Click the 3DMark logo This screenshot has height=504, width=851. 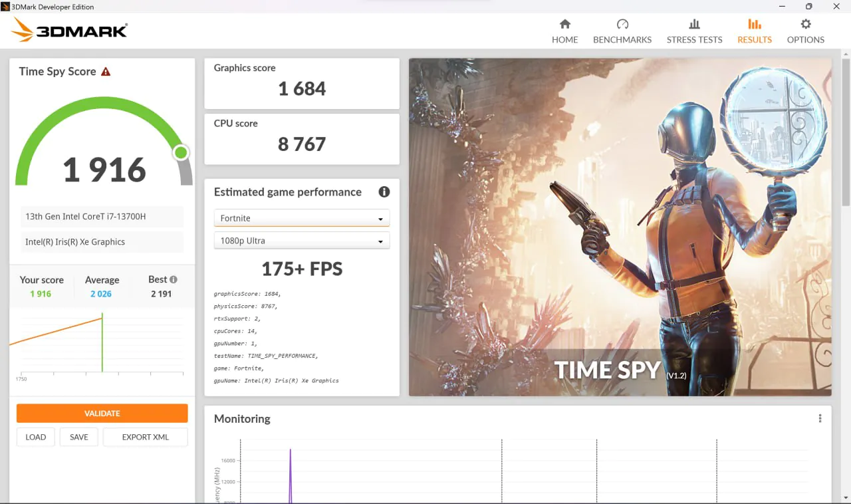pos(69,30)
